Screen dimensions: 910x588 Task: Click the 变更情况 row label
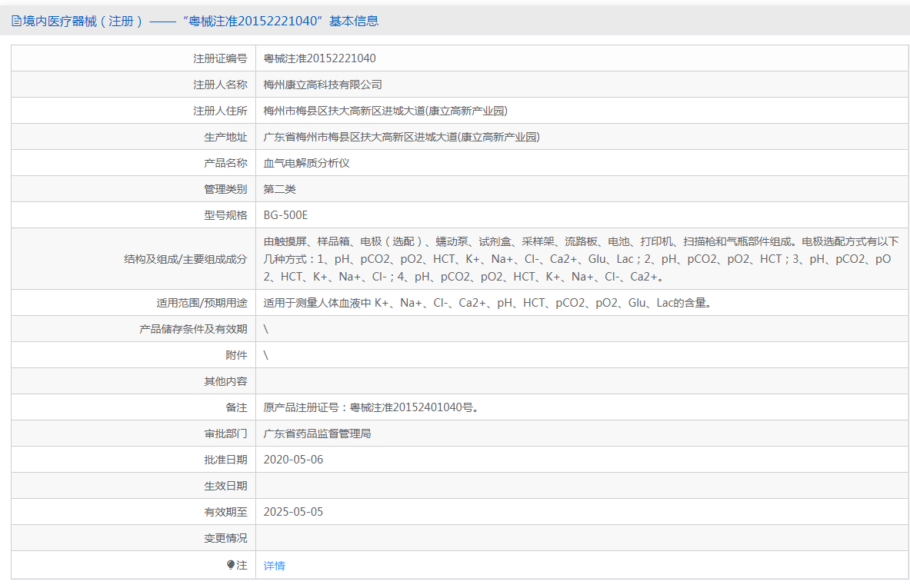225,538
